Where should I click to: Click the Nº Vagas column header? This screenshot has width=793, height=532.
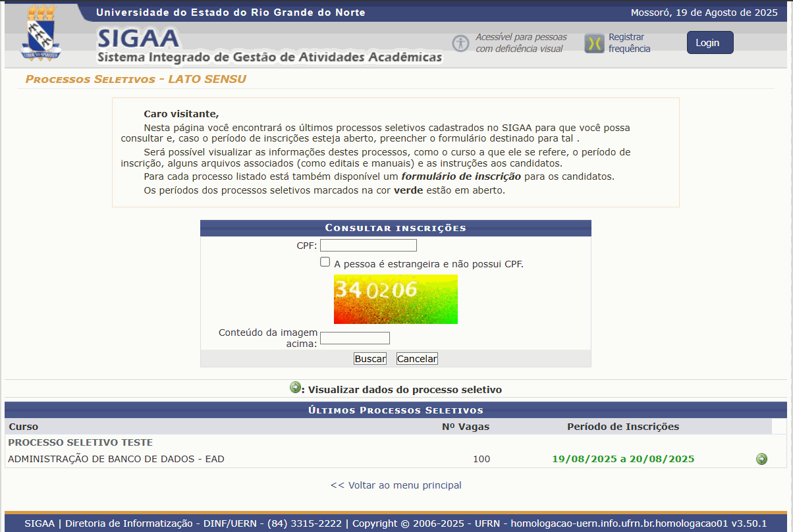[465, 427]
